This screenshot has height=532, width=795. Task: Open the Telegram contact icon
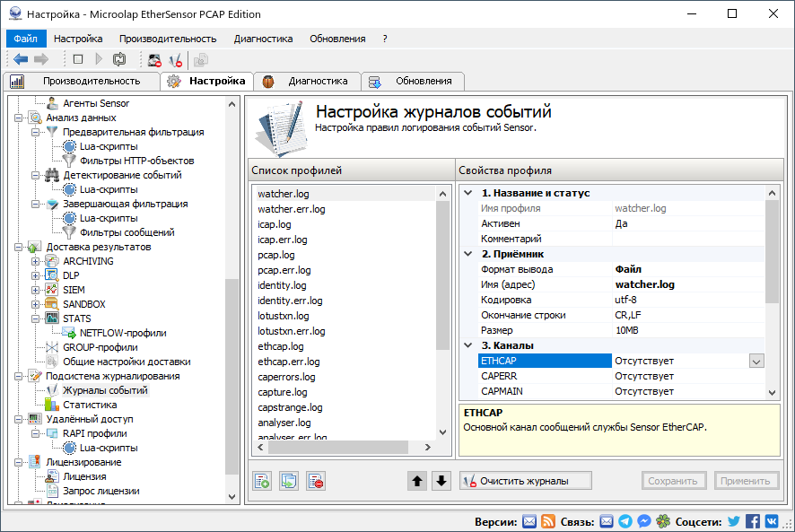click(625, 520)
